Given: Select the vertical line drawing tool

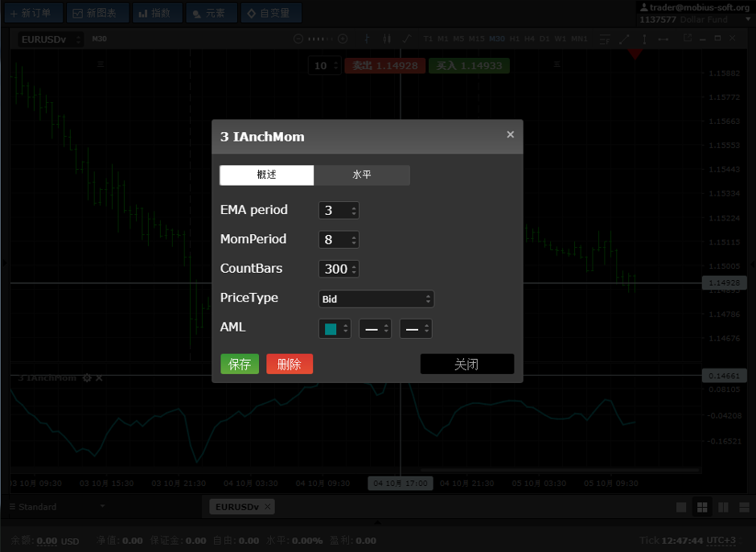Looking at the screenshot, I should pyautogui.click(x=644, y=39).
